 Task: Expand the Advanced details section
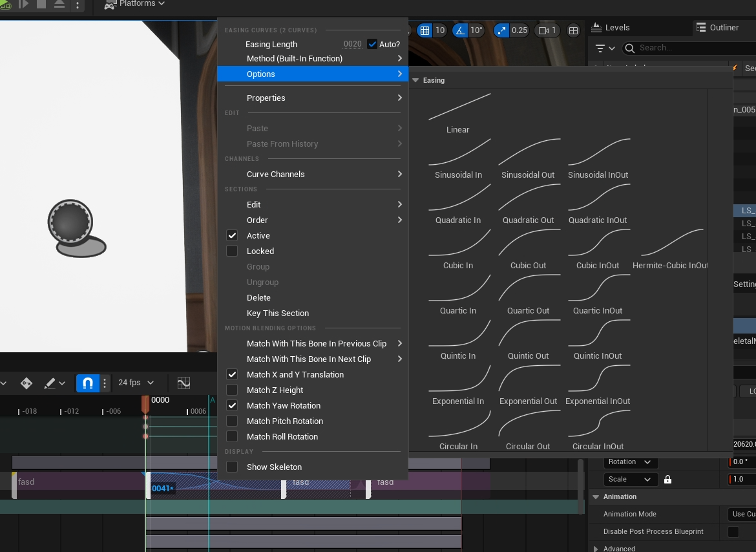click(596, 549)
